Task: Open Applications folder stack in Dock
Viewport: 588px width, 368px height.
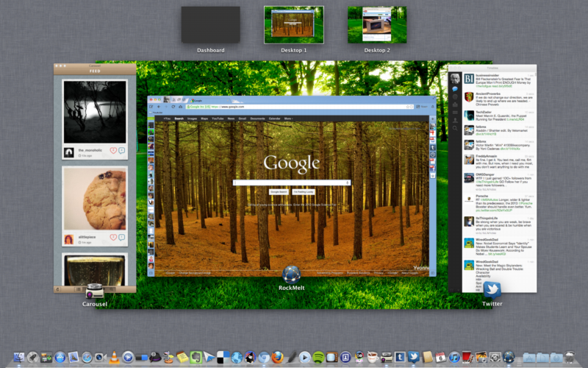Action: 529,358
